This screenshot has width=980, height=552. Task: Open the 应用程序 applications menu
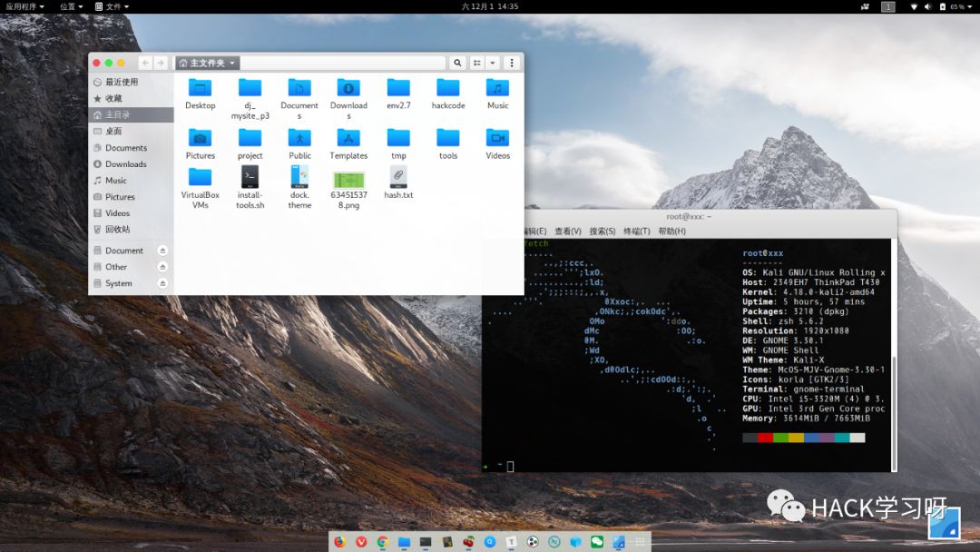24,6
